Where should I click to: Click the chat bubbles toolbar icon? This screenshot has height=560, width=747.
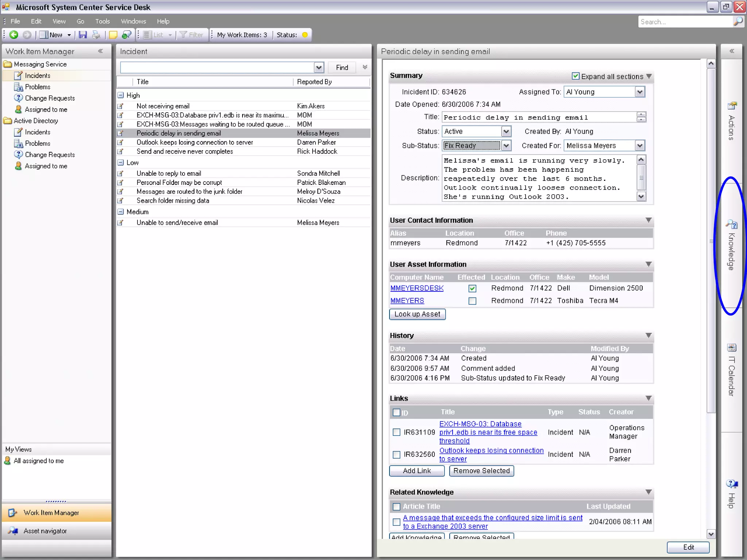[127, 35]
